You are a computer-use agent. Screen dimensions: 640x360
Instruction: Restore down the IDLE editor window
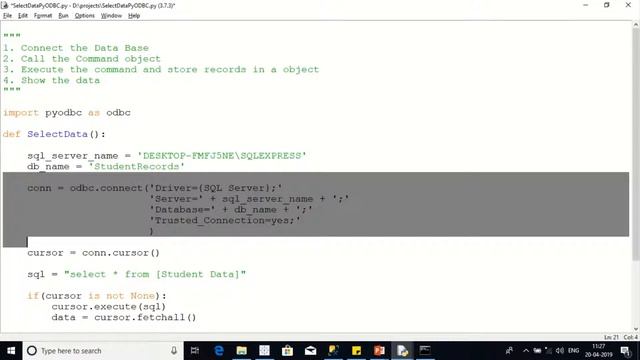607,5
